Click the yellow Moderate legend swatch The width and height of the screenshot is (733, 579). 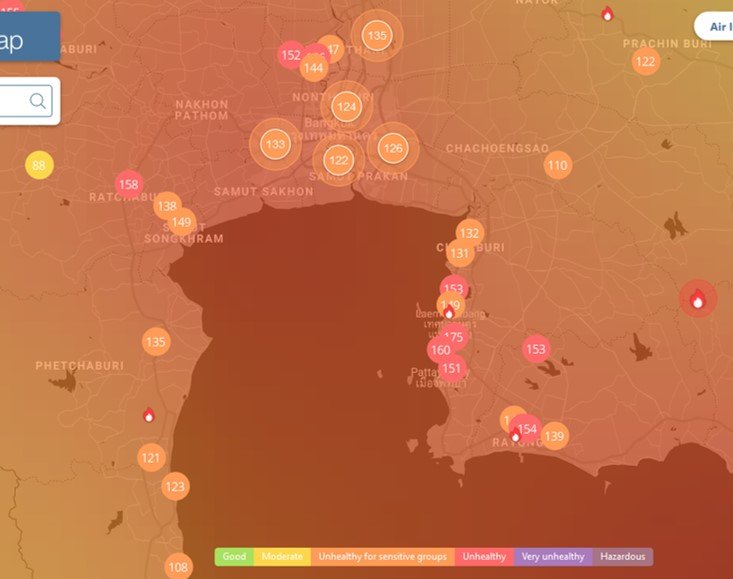click(x=282, y=557)
